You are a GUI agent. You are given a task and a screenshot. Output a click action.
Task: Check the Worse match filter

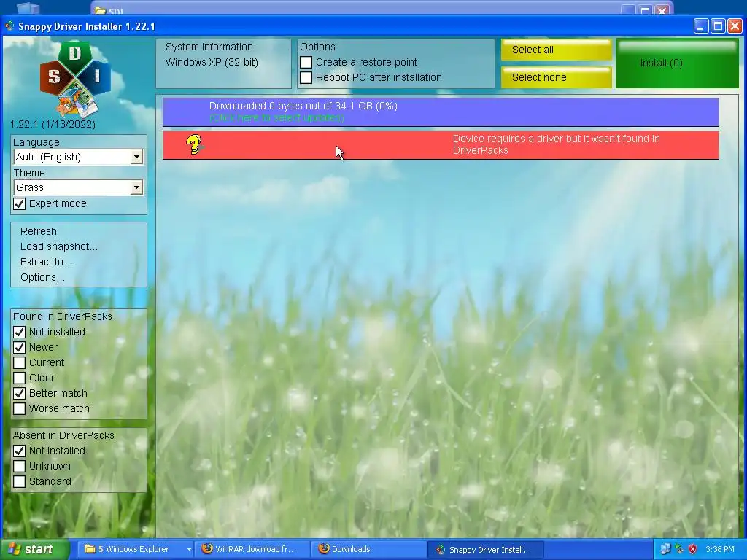[19, 408]
